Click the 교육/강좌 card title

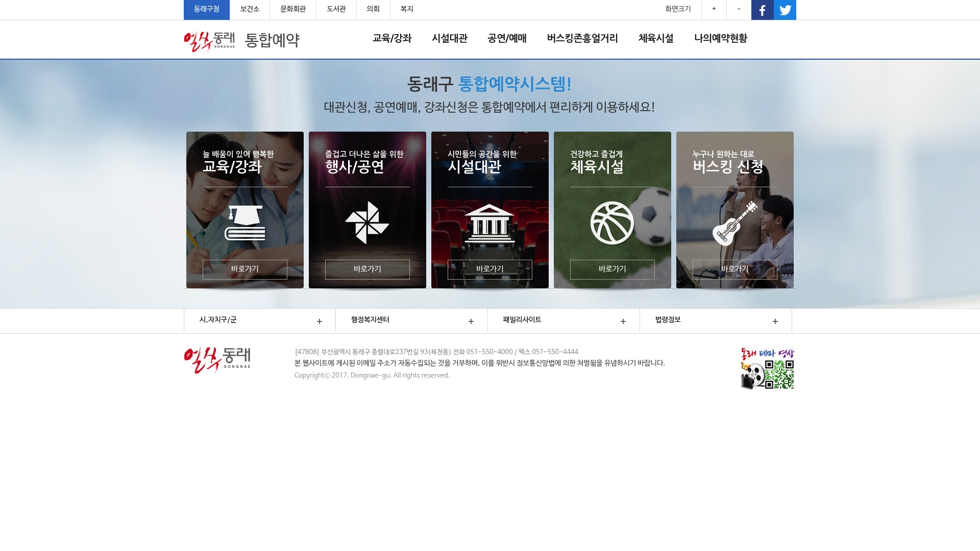pos(232,167)
